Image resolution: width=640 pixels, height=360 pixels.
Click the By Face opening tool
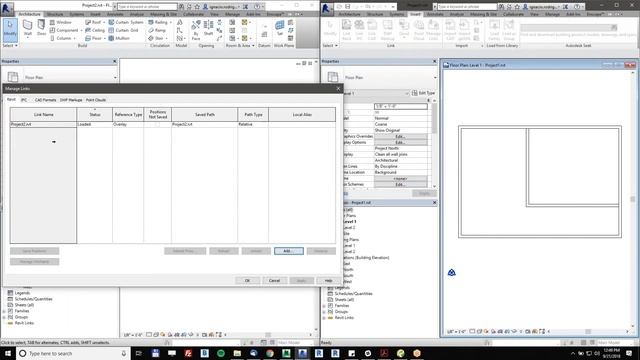click(196, 30)
